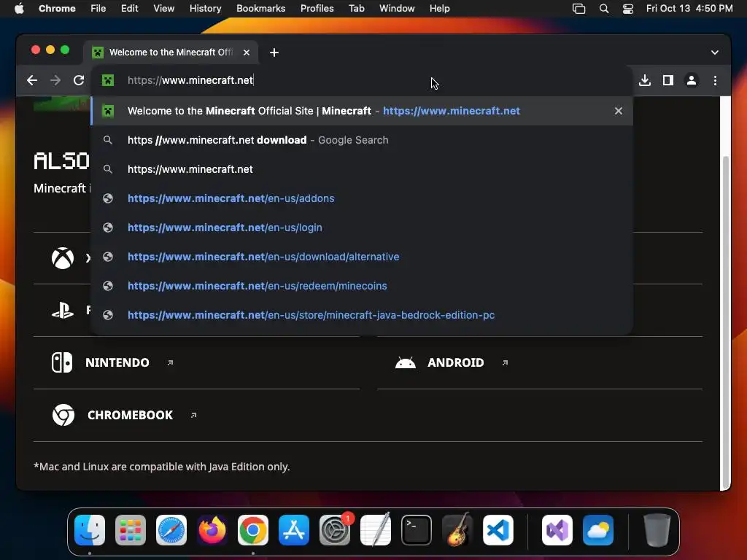The width and height of the screenshot is (747, 560).
Task: Click the date and time clock
Action: tap(689, 8)
